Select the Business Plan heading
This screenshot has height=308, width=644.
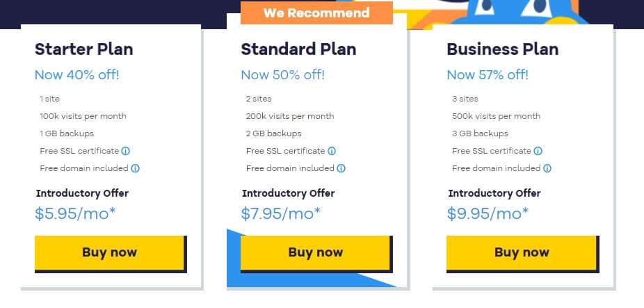(503, 49)
